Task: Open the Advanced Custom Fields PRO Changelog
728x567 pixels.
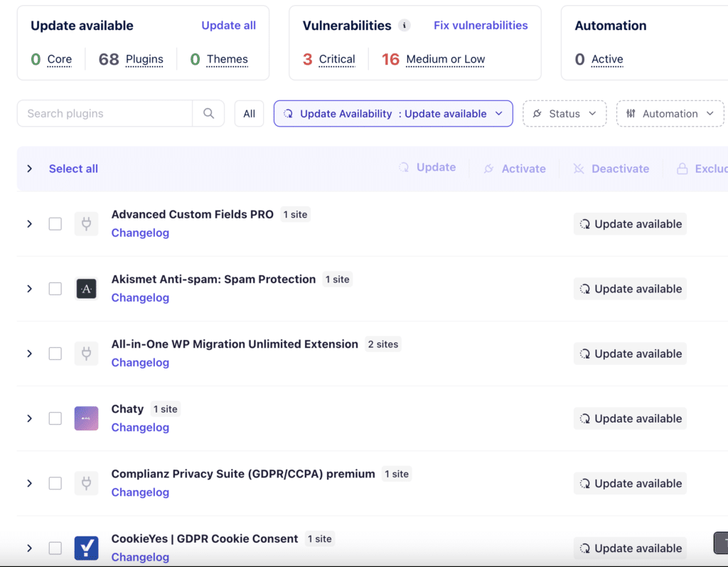Action: coord(140,233)
